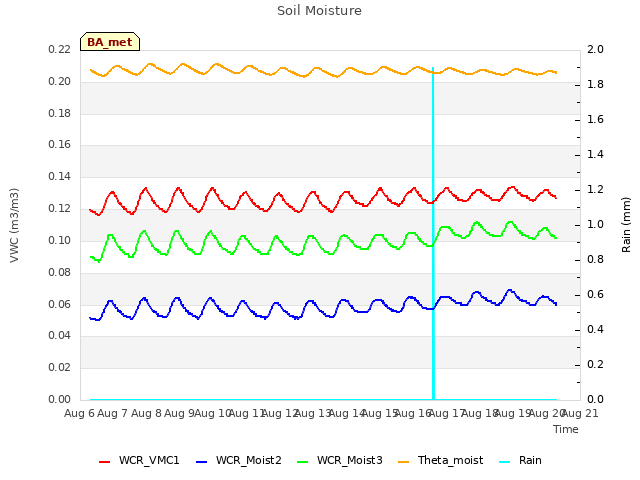Click the Soil Moisture chart title
Screen dimensions: 640x480
(319, 11)
